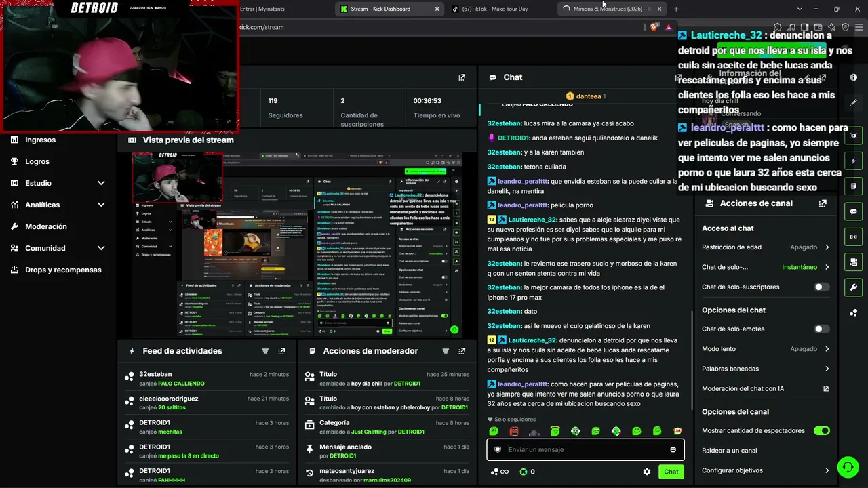868x488 pixels.
Task: Pop out the stats panel above stream preview
Action: [462, 77]
